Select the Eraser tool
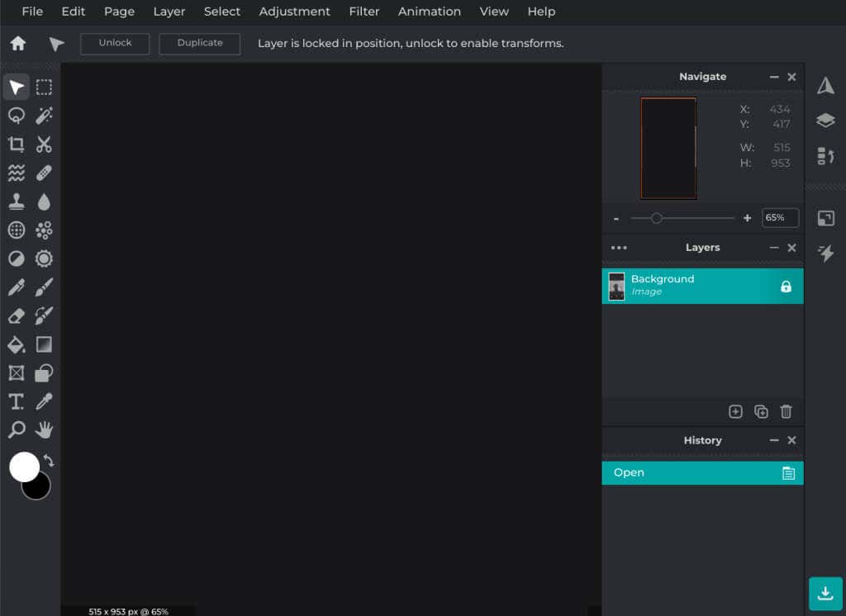Screen dimensions: 846x616 17,315
